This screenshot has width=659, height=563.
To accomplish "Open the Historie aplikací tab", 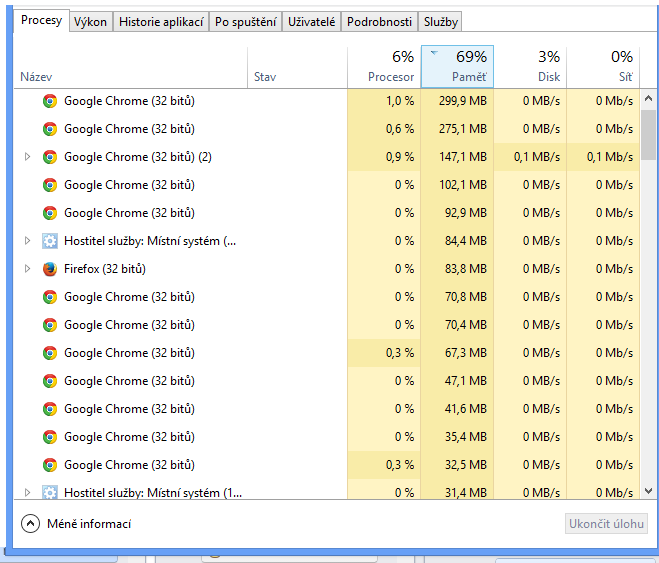I will tap(161, 21).
